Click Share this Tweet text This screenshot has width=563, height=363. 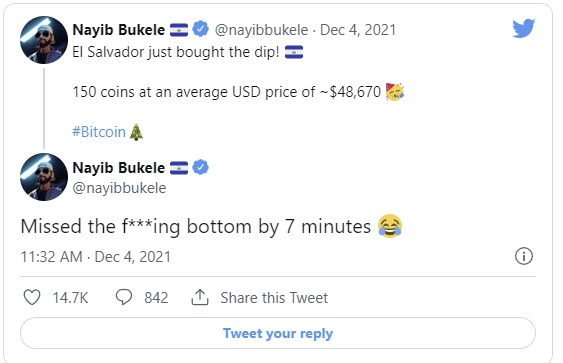pos(274,298)
